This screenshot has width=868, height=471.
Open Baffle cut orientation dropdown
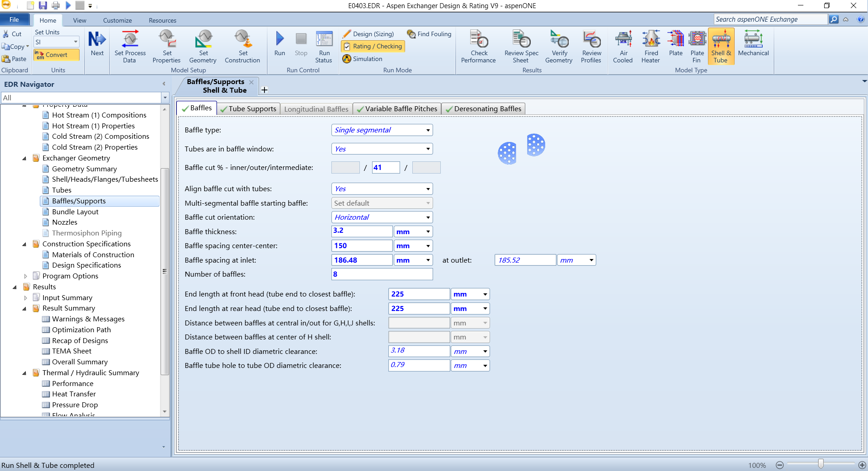[428, 217]
